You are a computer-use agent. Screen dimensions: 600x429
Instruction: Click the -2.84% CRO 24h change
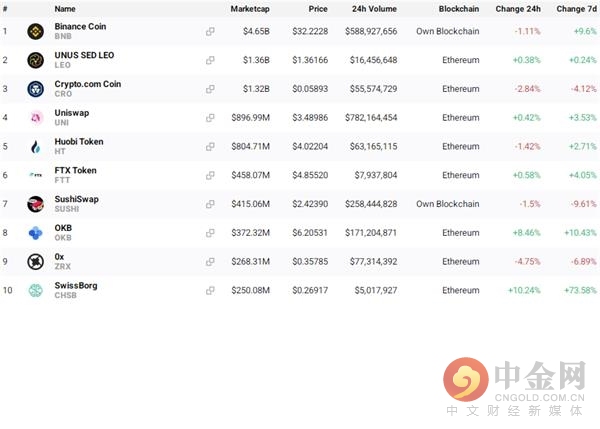click(527, 89)
